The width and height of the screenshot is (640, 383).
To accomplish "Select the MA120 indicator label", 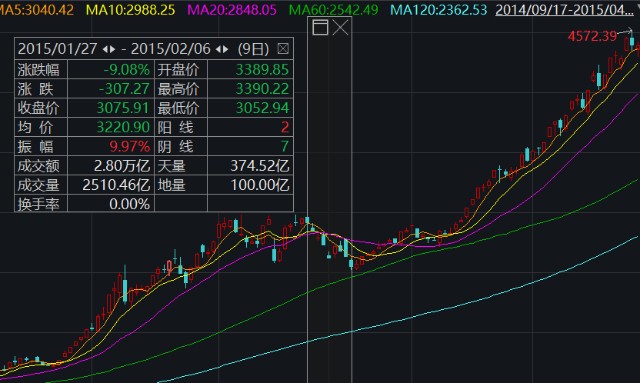I will [439, 10].
